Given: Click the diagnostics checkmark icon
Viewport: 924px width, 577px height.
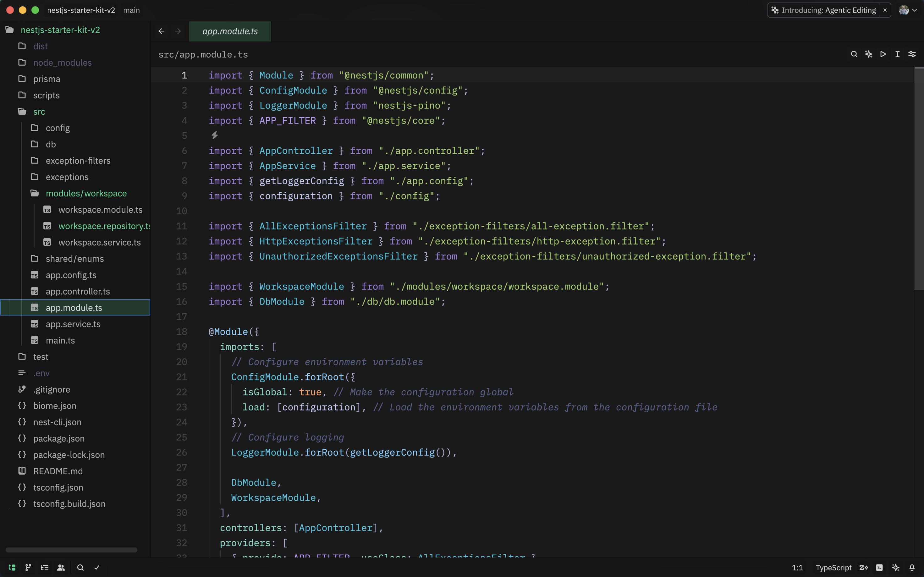Looking at the screenshot, I should click(x=96, y=568).
